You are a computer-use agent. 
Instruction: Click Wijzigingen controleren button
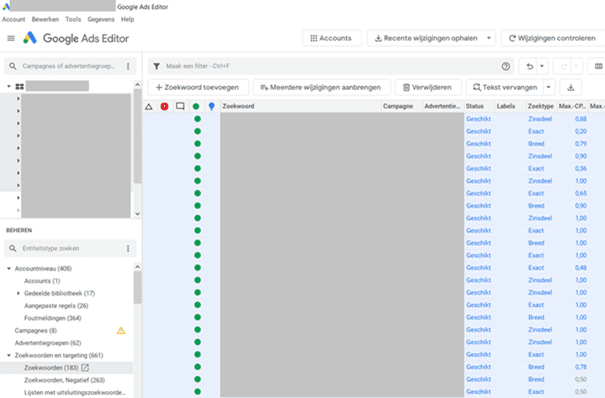click(x=553, y=38)
